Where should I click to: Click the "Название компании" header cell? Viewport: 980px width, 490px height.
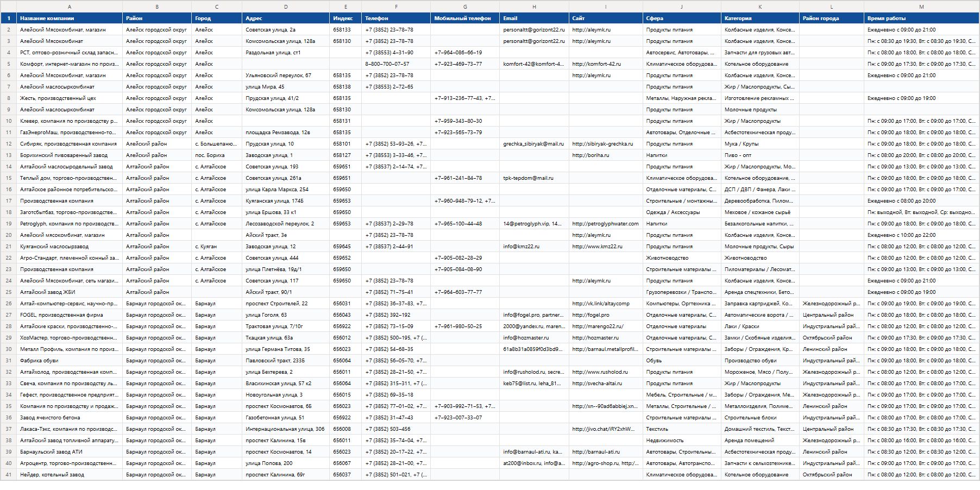click(70, 18)
